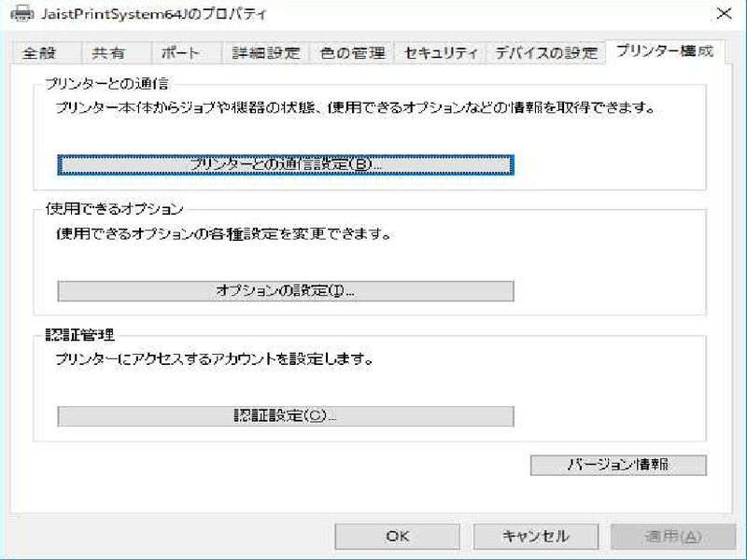Click the 使用できるオプション group label
Image resolution: width=747 pixels, height=560 pixels.
point(114,209)
